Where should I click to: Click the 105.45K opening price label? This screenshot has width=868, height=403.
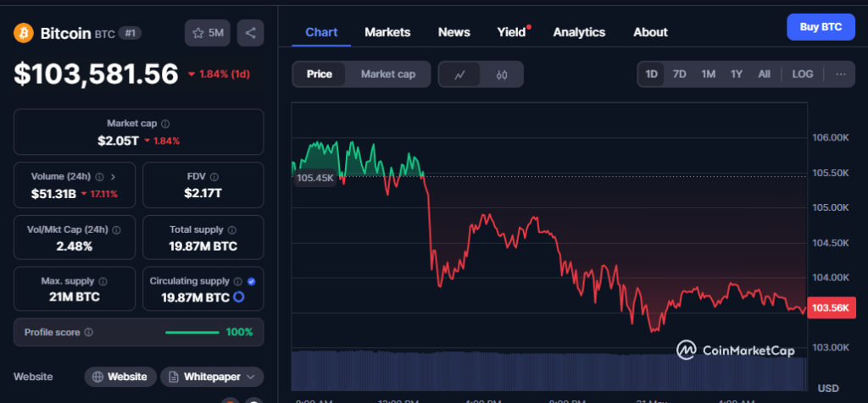(314, 178)
